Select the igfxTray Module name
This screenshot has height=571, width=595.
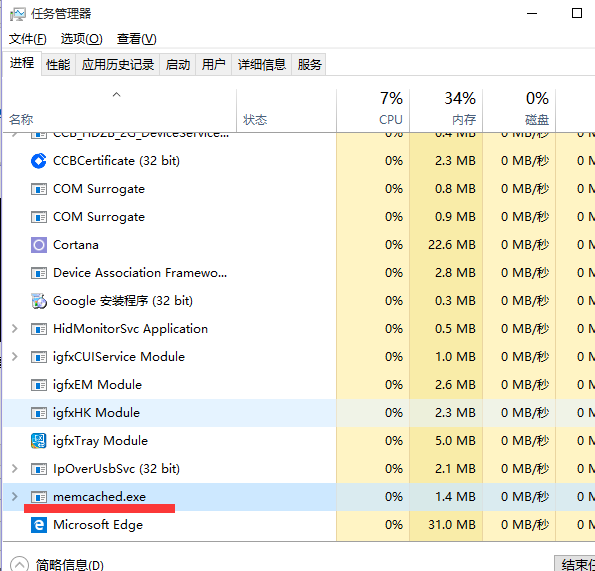tap(100, 441)
